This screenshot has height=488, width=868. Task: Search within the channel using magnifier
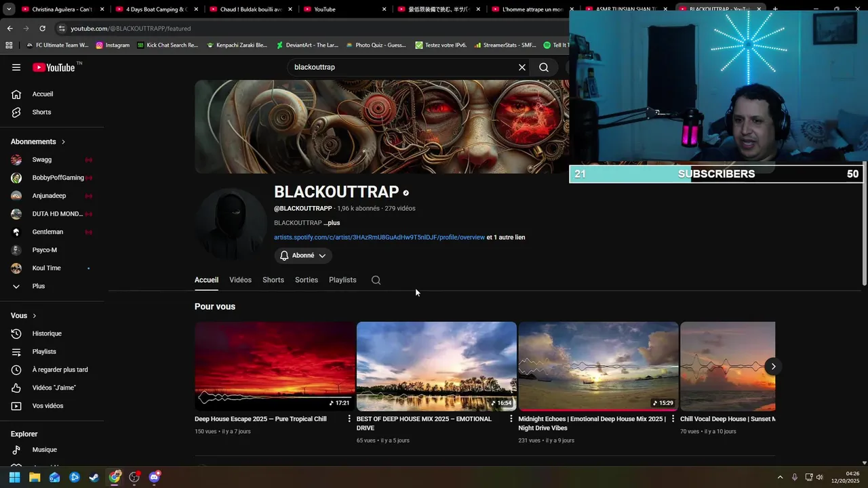pos(376,280)
